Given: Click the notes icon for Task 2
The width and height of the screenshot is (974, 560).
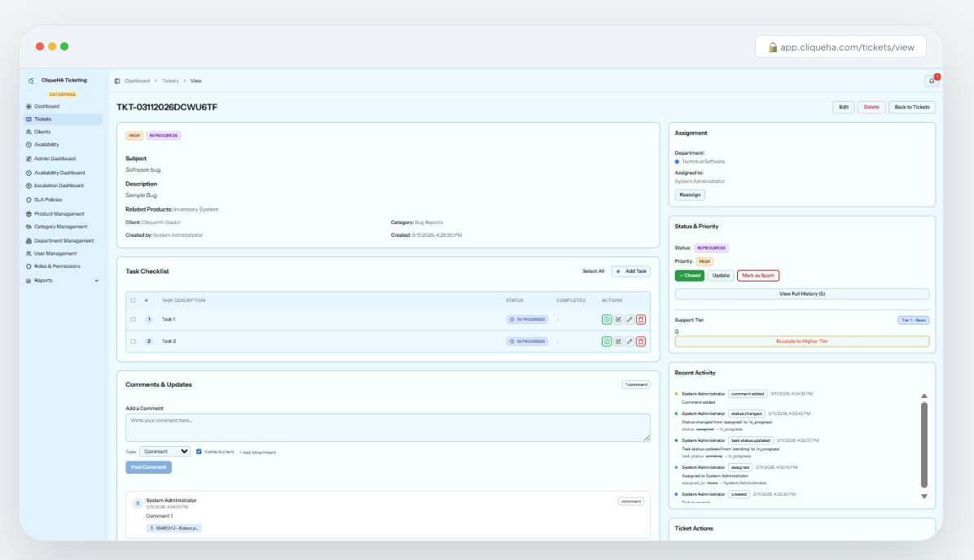Looking at the screenshot, I should point(618,342).
